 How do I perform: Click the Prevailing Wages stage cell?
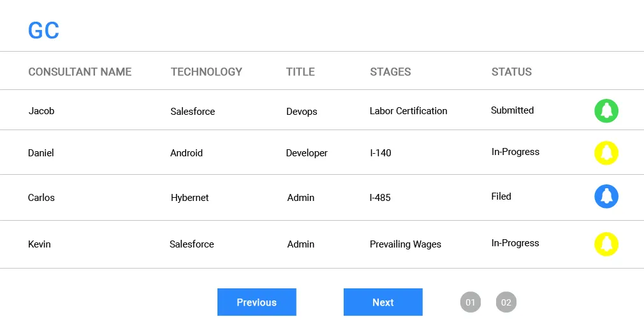(406, 244)
